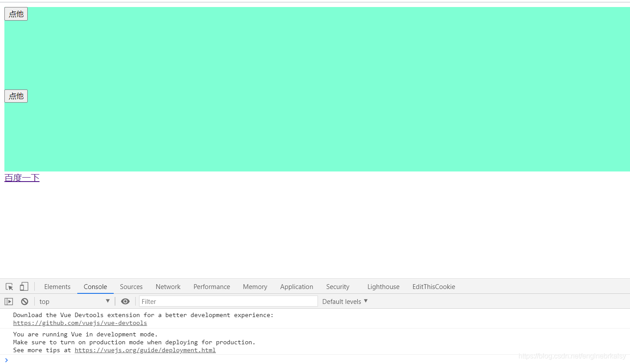Go to the Network tab

168,287
